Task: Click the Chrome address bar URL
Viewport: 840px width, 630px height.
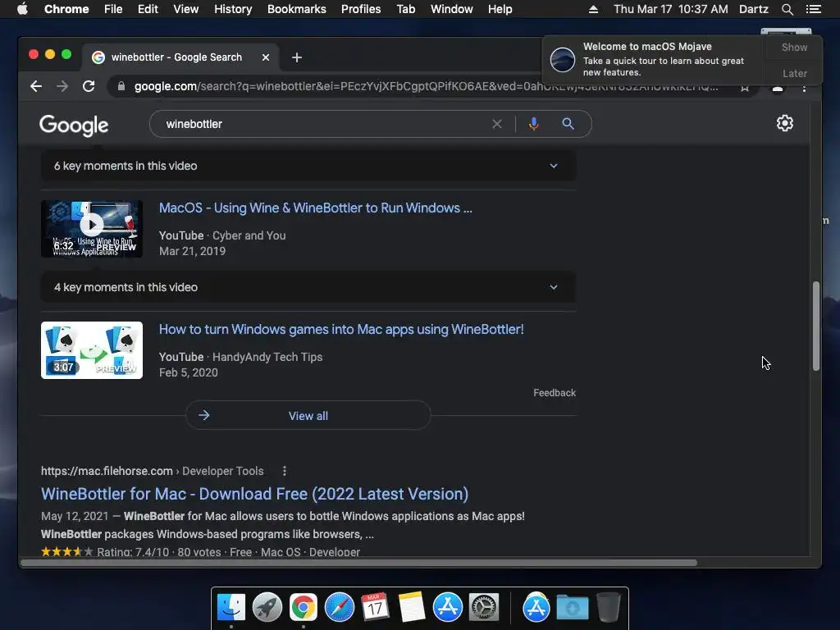Action: (x=426, y=86)
